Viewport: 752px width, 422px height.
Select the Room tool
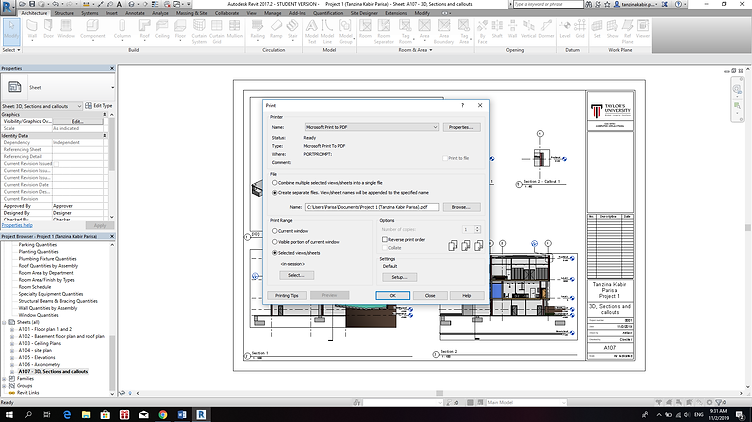tap(365, 30)
